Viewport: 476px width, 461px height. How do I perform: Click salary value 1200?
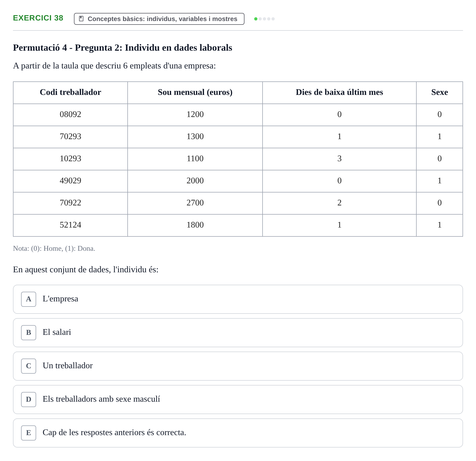click(x=195, y=115)
